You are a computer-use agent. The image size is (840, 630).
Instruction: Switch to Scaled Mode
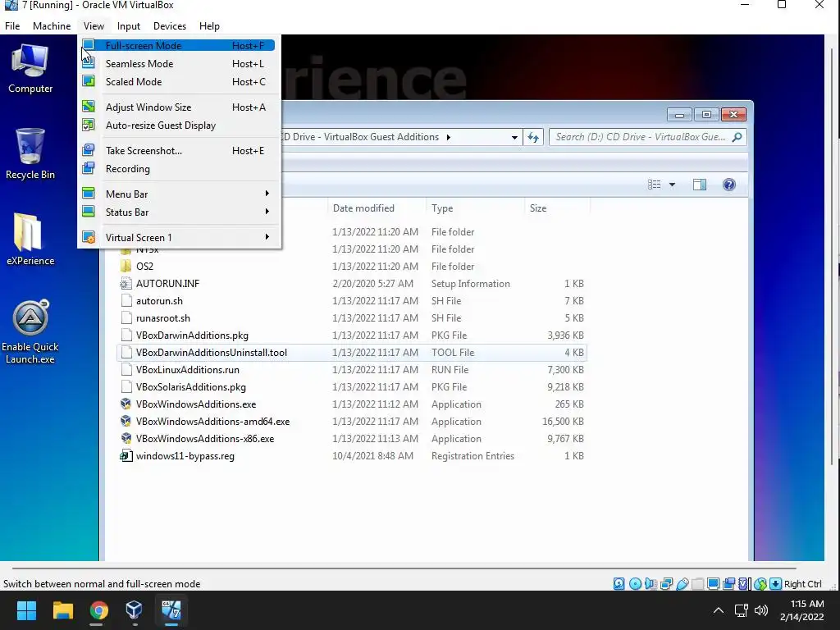click(x=177, y=82)
